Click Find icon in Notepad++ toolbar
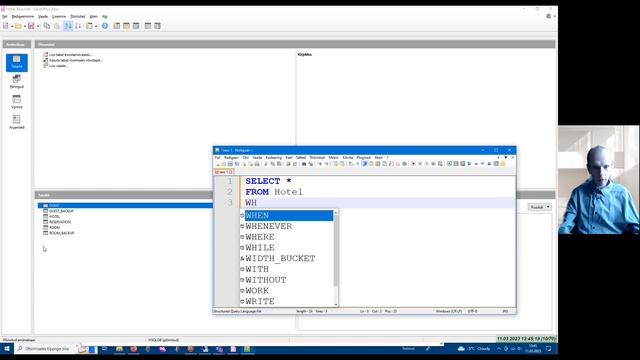Viewport: 640px width, 360px height. [x=304, y=164]
